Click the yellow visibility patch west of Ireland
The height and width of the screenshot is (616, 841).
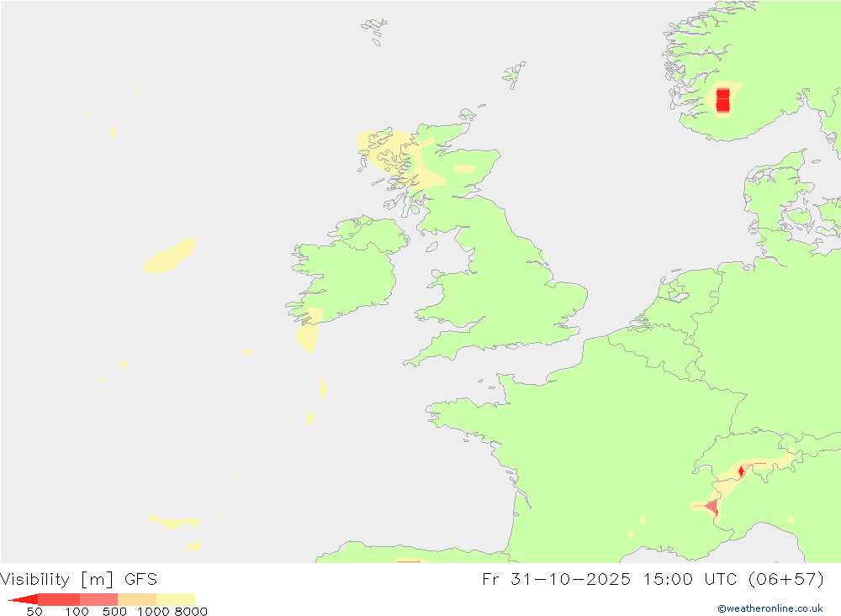click(170, 256)
